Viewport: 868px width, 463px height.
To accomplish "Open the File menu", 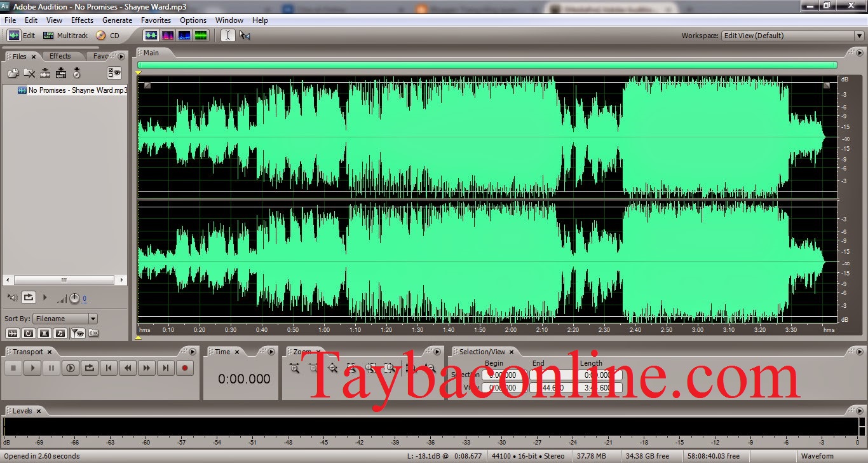I will click(x=10, y=20).
